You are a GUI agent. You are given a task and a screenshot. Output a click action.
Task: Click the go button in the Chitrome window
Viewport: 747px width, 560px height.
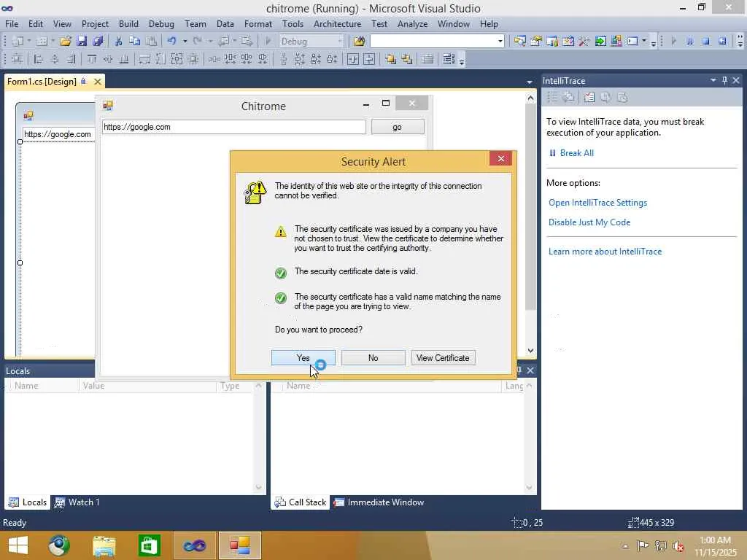click(x=398, y=127)
